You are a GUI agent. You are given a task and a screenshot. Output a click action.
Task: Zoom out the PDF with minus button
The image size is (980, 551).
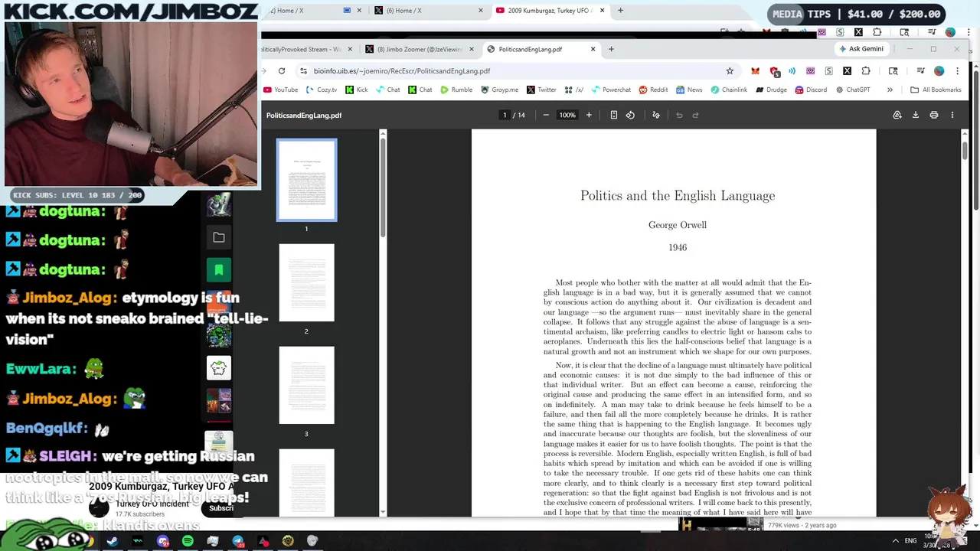[546, 115]
